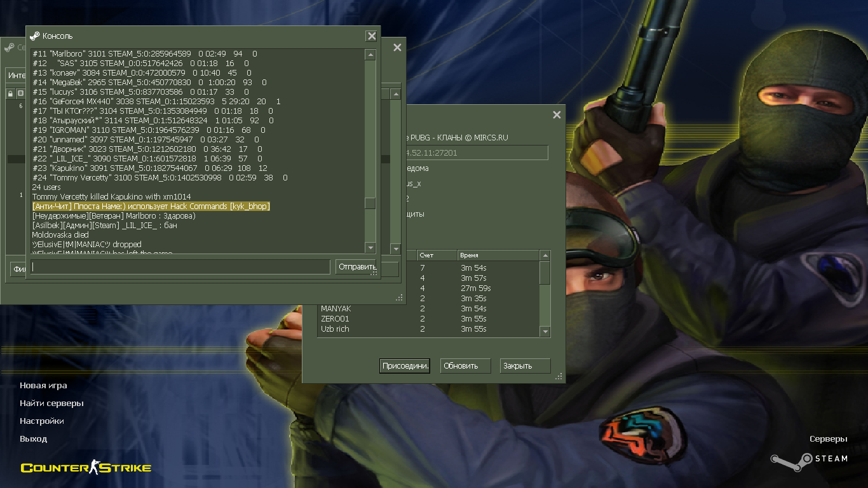Click the player list scroll-up arrow
Viewport: 868px width, 488px height.
click(x=545, y=255)
